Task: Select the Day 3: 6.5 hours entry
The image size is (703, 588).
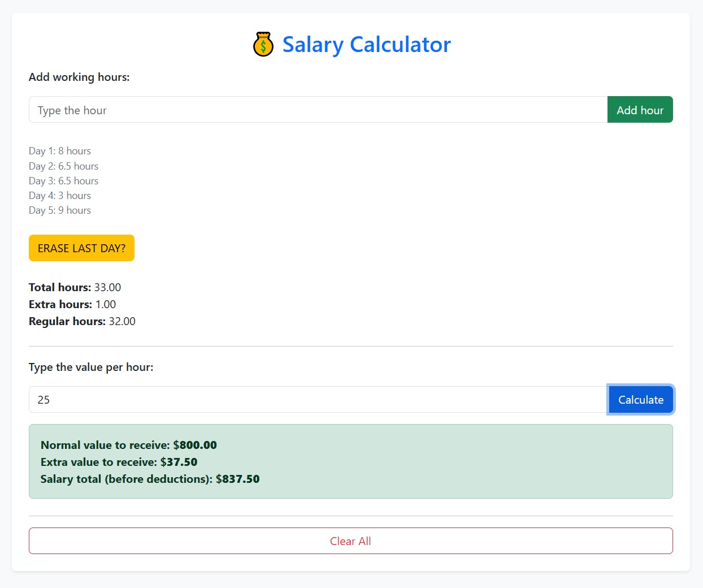Action: [x=63, y=180]
